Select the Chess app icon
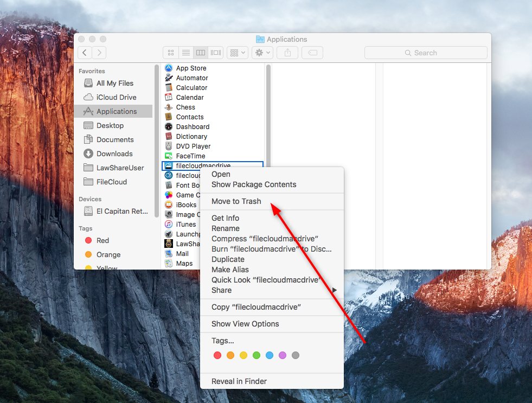The image size is (532, 403). [x=169, y=107]
